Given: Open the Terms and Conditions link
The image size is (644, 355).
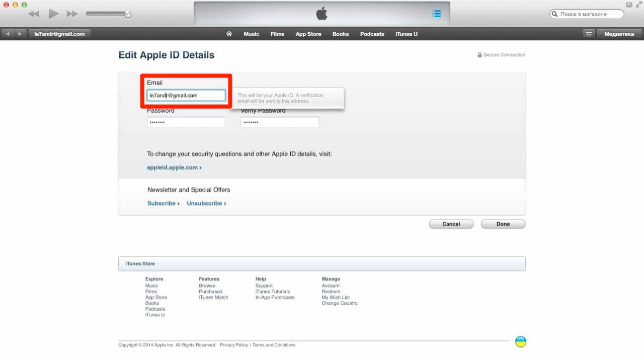Looking at the screenshot, I should pos(274,345).
